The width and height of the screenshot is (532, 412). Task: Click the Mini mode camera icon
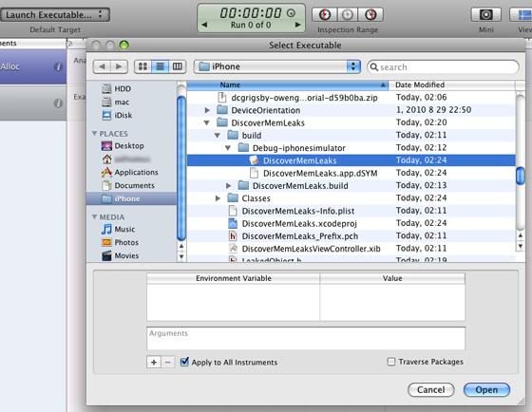[x=485, y=14]
